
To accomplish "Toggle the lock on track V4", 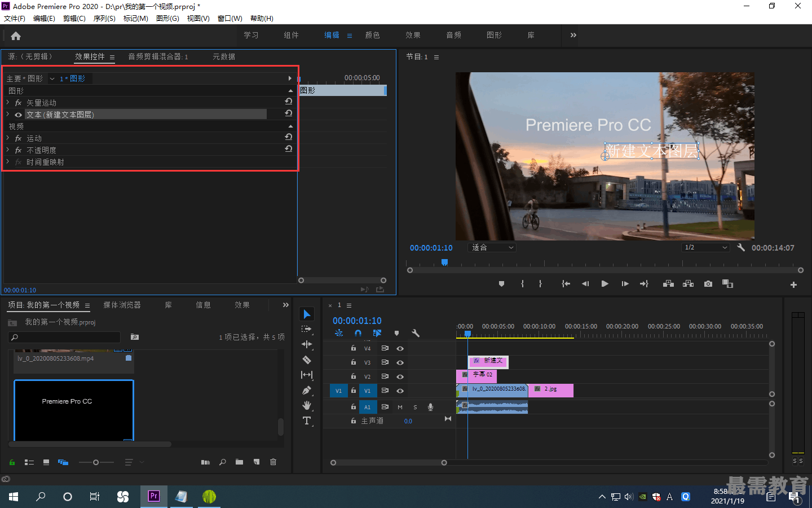I will tap(354, 348).
